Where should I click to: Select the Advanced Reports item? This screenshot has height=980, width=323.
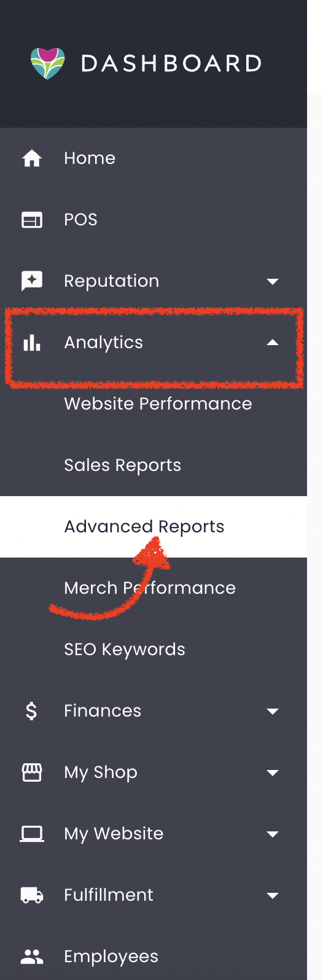[154, 527]
